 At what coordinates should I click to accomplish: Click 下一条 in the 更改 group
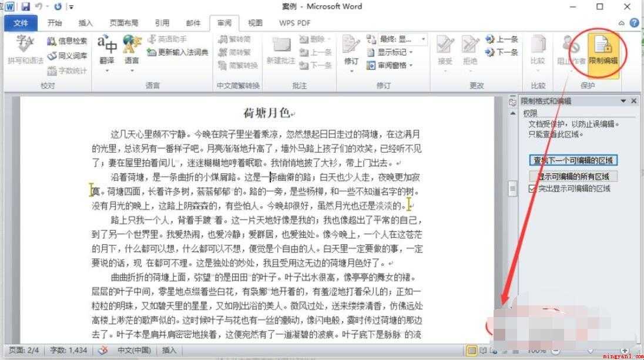[501, 52]
